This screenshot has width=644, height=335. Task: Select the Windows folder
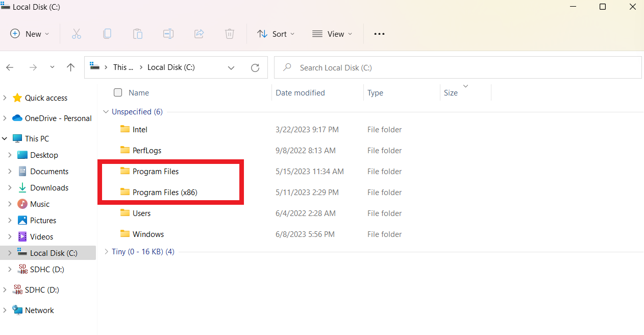point(148,234)
